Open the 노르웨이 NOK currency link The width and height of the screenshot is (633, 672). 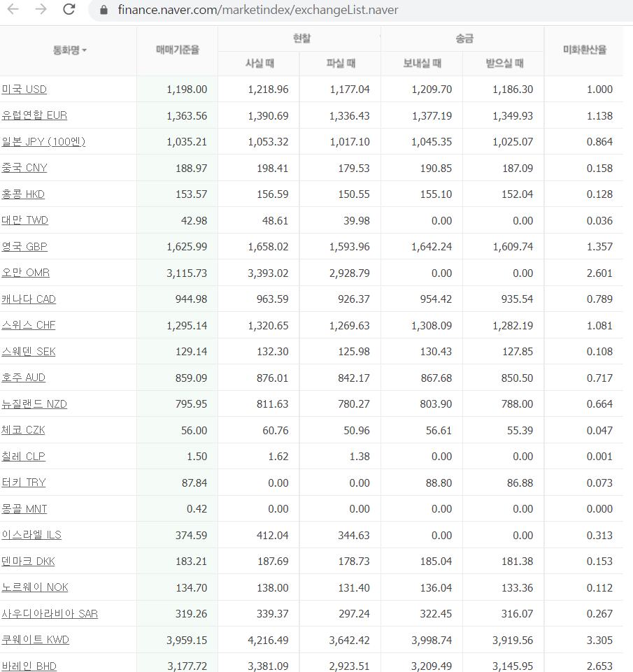tap(35, 587)
